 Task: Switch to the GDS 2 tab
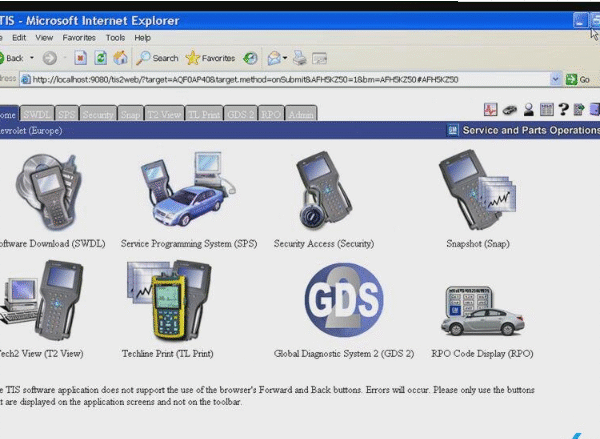point(240,114)
